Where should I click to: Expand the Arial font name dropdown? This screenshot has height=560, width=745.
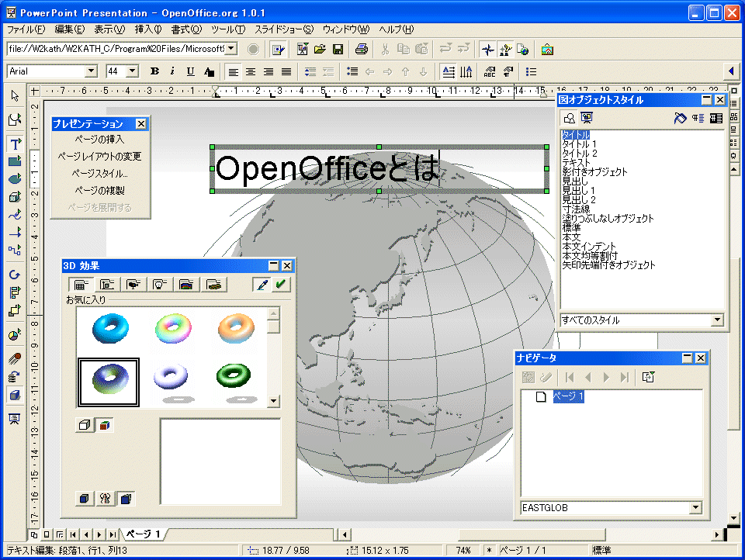tap(91, 71)
